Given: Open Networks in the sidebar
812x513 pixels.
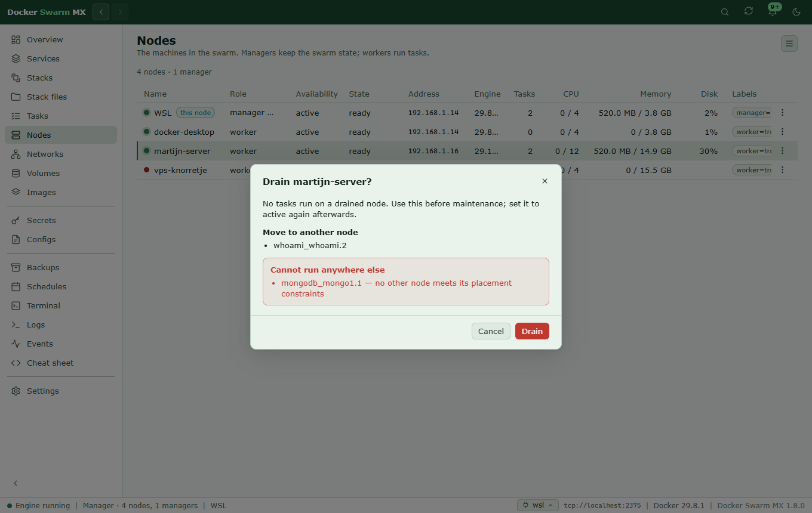Looking at the screenshot, I should 61,154.
